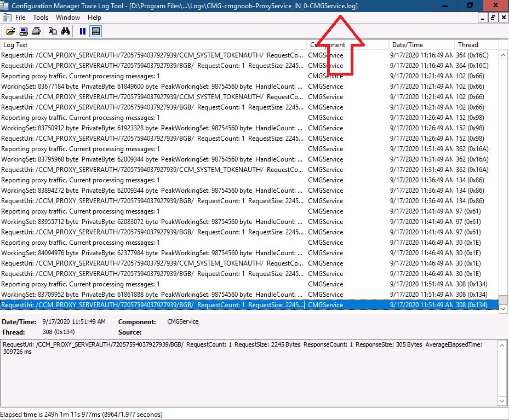The height and width of the screenshot is (420, 509).
Task: Click the log list scroll down arrow
Action: coord(503,309)
